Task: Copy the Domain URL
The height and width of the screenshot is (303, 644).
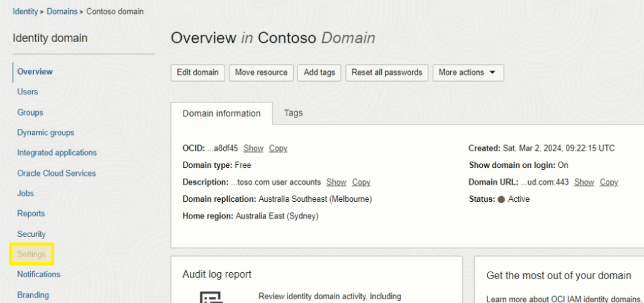Action: point(608,182)
